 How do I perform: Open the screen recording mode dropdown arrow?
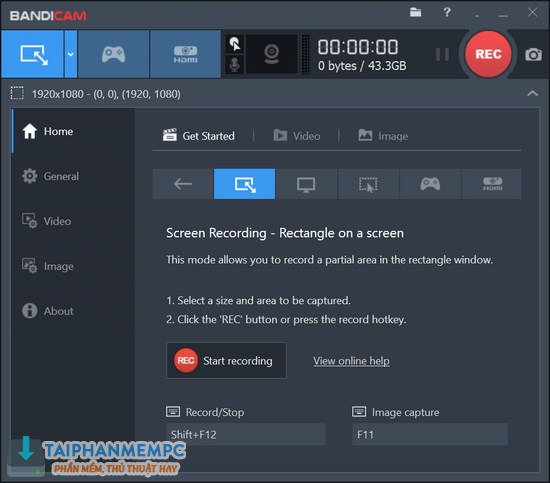(71, 54)
